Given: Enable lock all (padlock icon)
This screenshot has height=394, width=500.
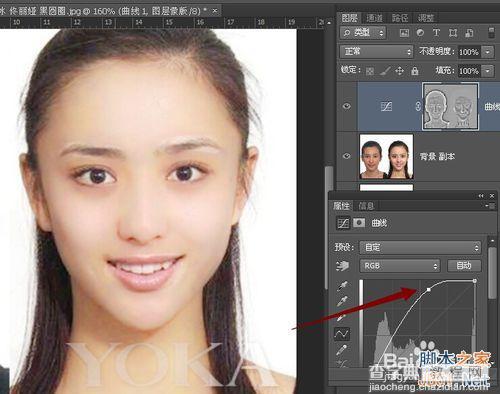Looking at the screenshot, I should click(415, 71).
